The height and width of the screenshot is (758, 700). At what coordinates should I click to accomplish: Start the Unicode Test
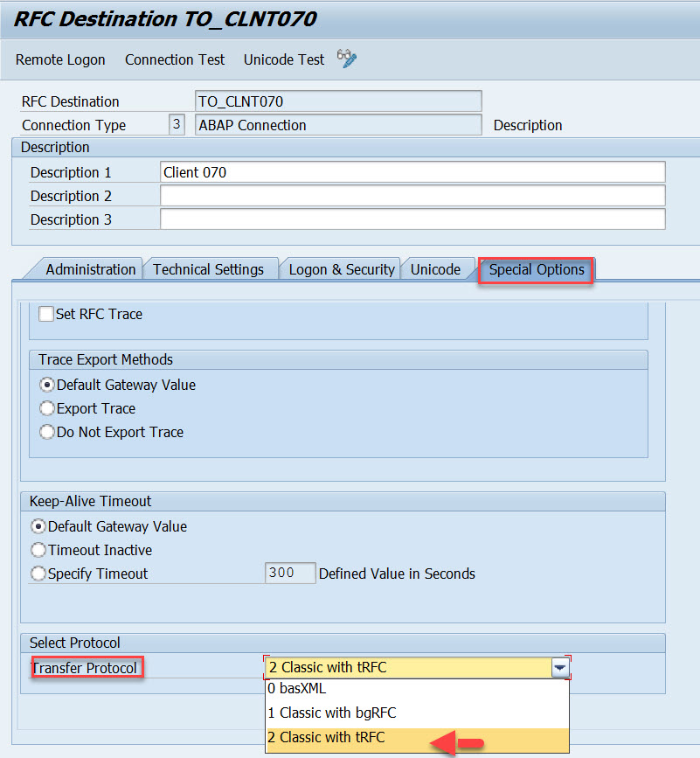click(x=284, y=59)
